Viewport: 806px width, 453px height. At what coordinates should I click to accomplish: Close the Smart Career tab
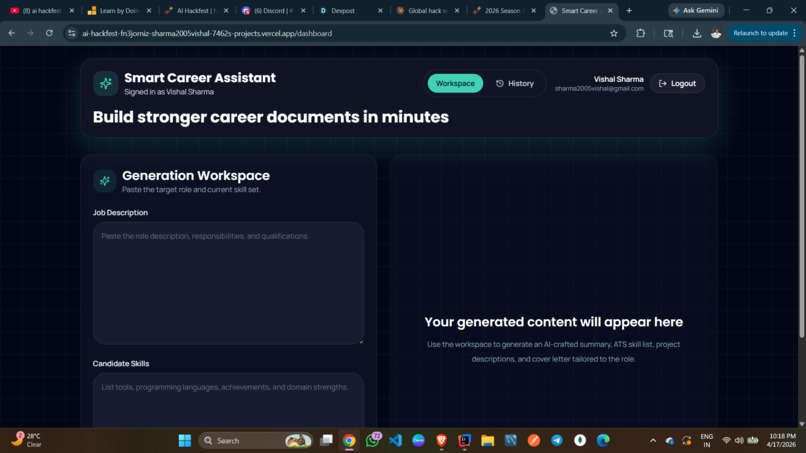click(610, 10)
